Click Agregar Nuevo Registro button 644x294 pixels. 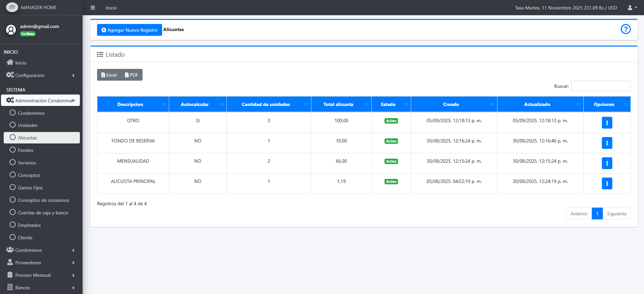pos(129,30)
